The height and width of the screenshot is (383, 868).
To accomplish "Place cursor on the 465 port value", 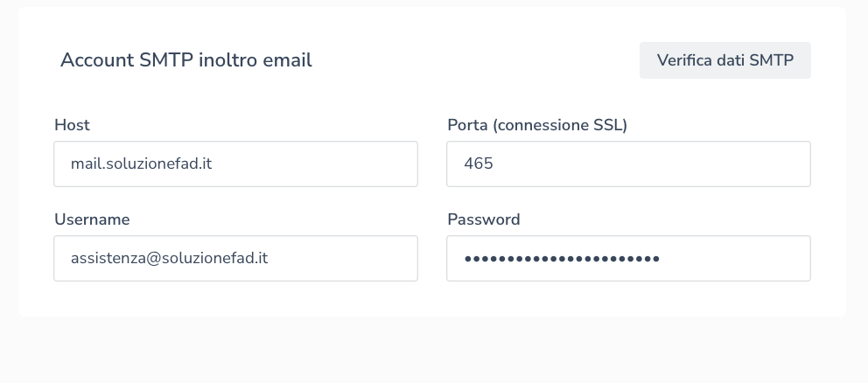I will pos(478,164).
